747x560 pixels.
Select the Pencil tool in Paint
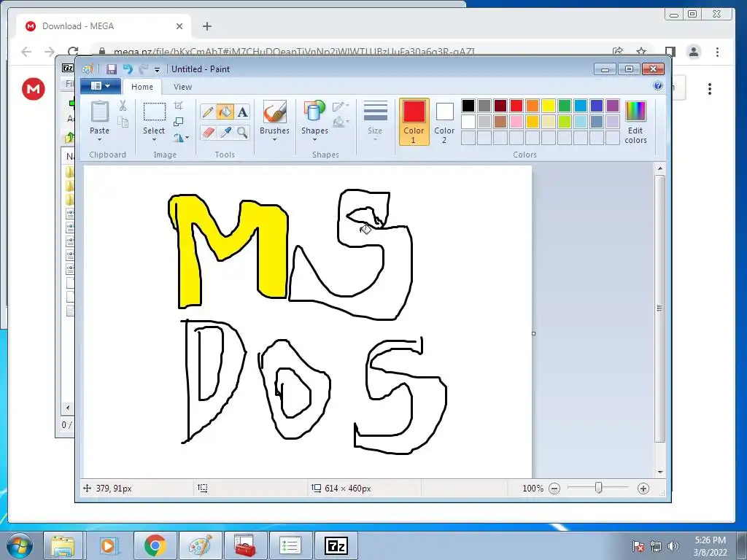pyautogui.click(x=208, y=112)
